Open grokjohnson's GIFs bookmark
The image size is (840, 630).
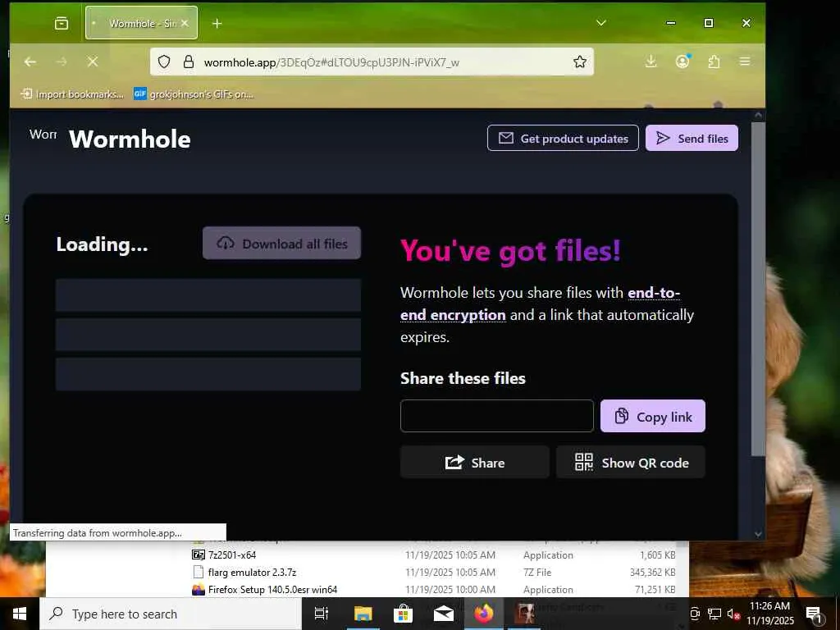[194, 94]
